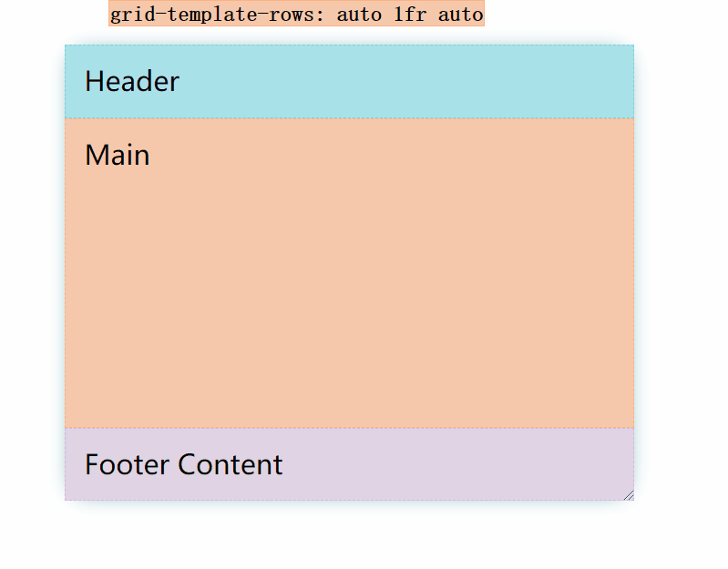The height and width of the screenshot is (569, 728).
Task: Click the "Main" text
Action: [117, 155]
